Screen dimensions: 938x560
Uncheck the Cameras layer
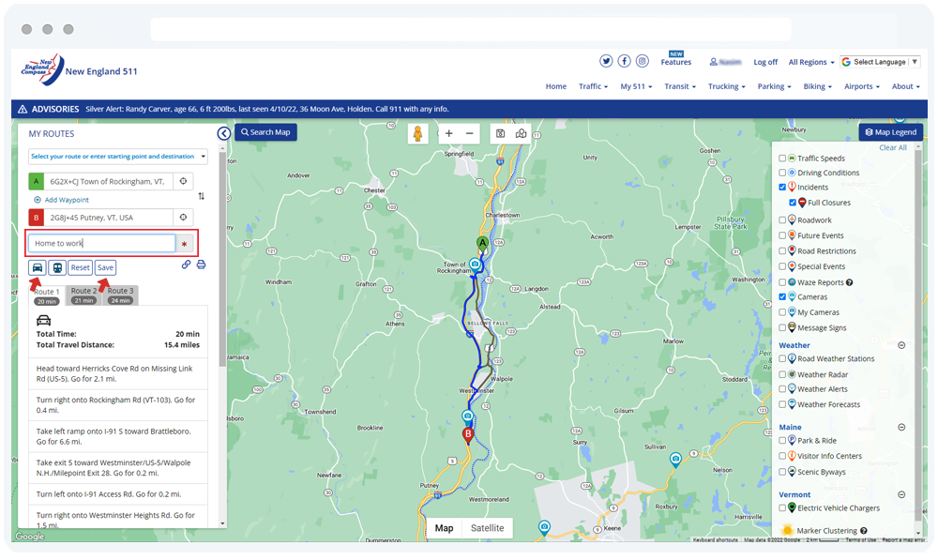pos(782,296)
